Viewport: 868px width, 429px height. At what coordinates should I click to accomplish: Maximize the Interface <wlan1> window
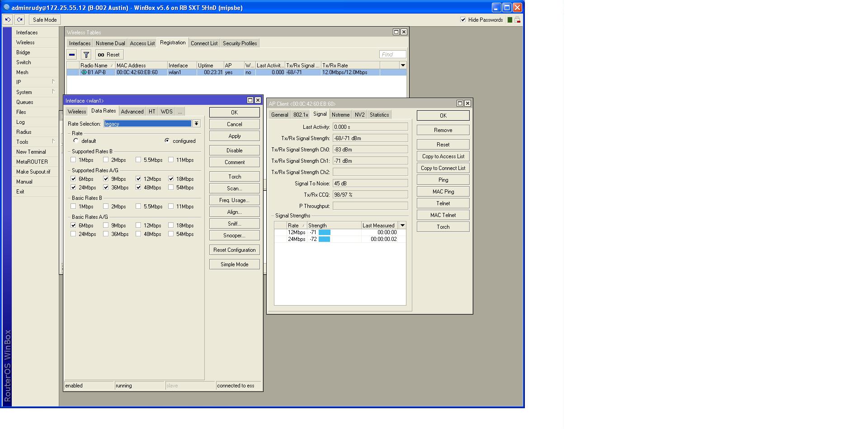click(250, 100)
